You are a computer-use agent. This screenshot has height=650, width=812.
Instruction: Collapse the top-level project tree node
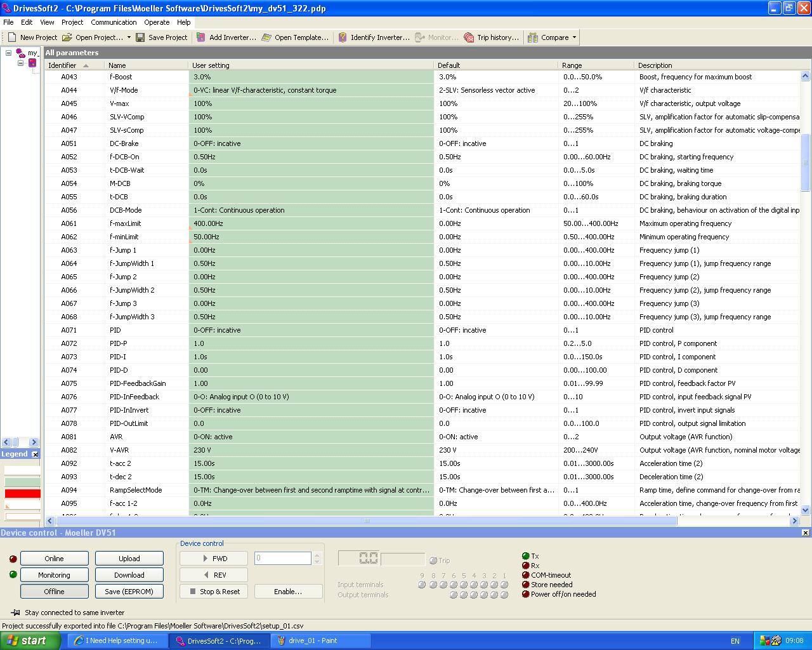pos(9,53)
